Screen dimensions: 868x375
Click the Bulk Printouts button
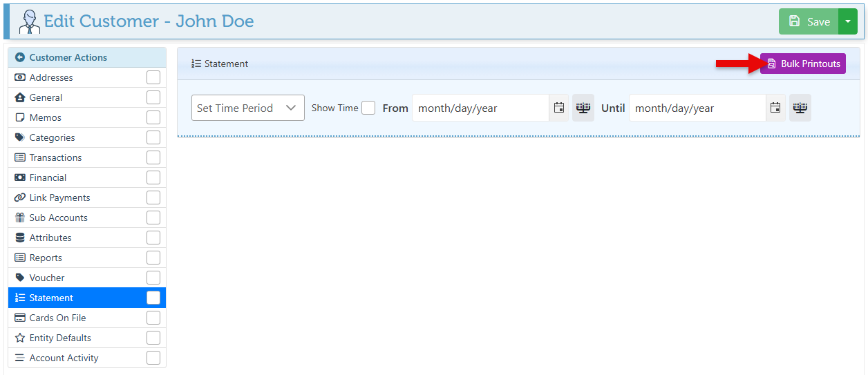(x=803, y=64)
